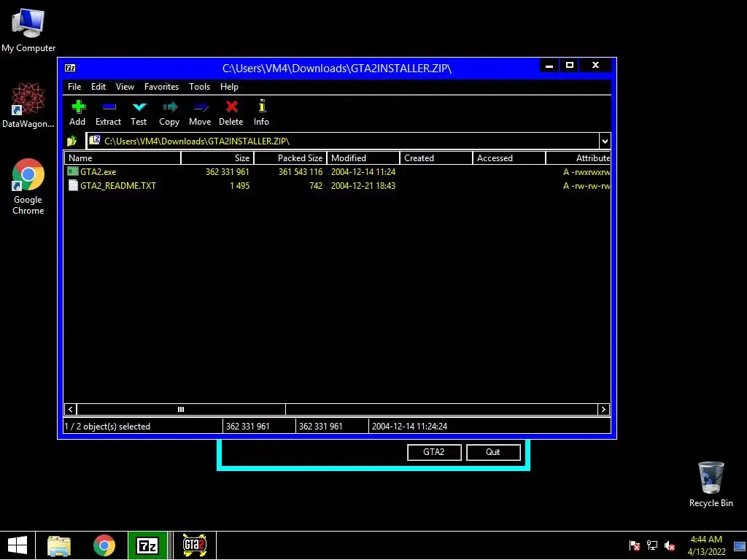Click the GTA2 button in the dialog behind
The height and width of the screenshot is (560, 747).
[434, 452]
